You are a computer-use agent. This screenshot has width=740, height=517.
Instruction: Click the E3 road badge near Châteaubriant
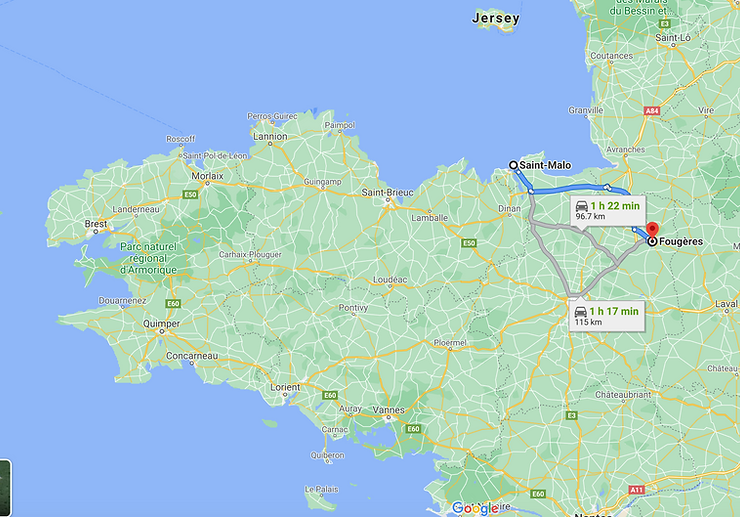click(x=572, y=415)
